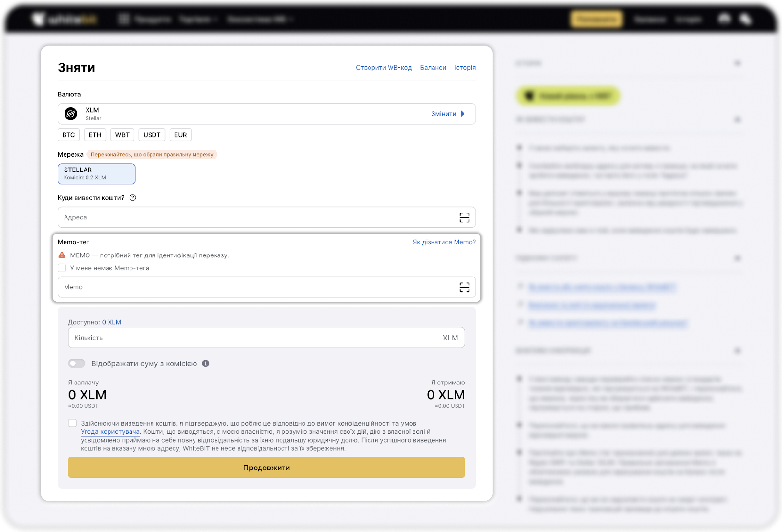Open the Історія tab link
782x532 pixels.
tap(465, 68)
